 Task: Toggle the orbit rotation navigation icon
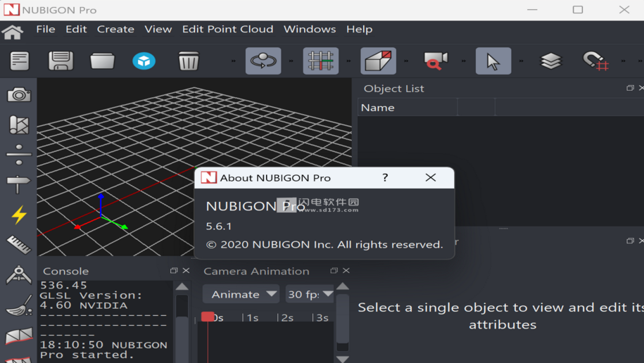pos(263,60)
